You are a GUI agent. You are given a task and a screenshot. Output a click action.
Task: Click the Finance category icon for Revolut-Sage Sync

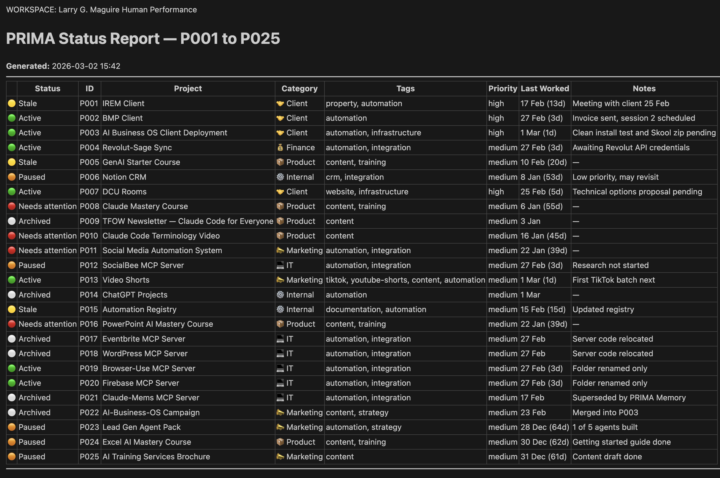280,147
